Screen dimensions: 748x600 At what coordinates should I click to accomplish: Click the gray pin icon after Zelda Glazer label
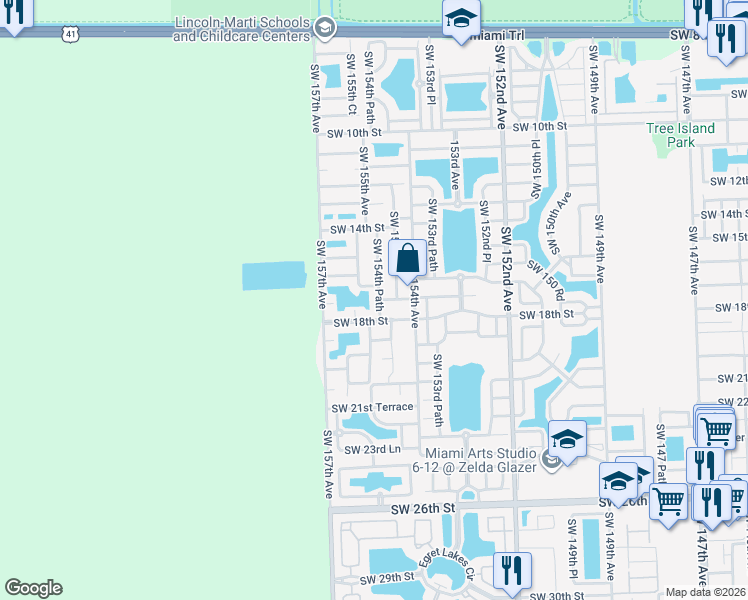click(x=552, y=462)
